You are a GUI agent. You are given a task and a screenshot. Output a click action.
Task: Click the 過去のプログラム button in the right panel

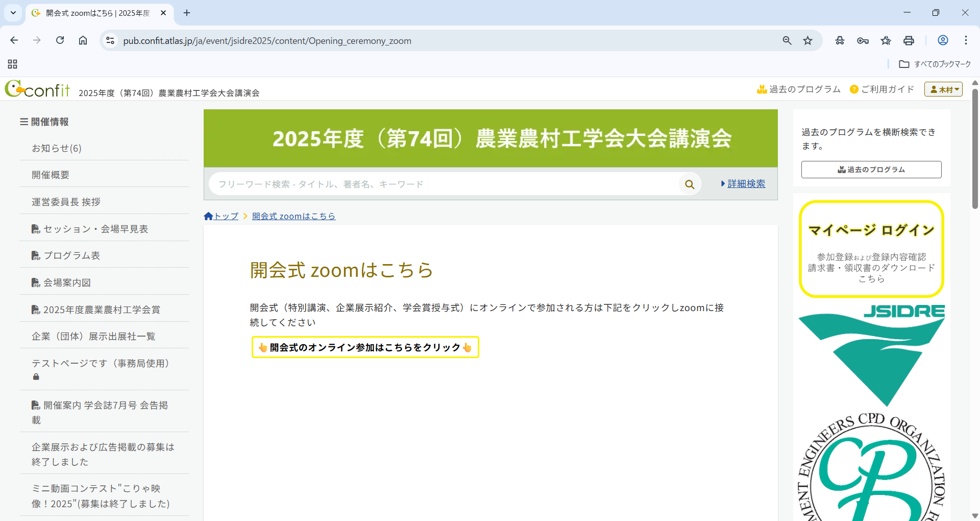[x=871, y=170]
